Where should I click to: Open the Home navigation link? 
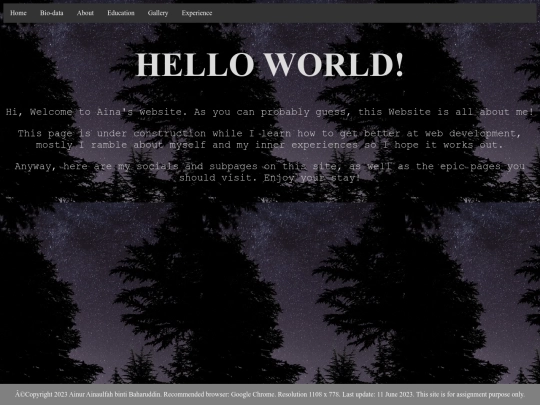click(18, 13)
